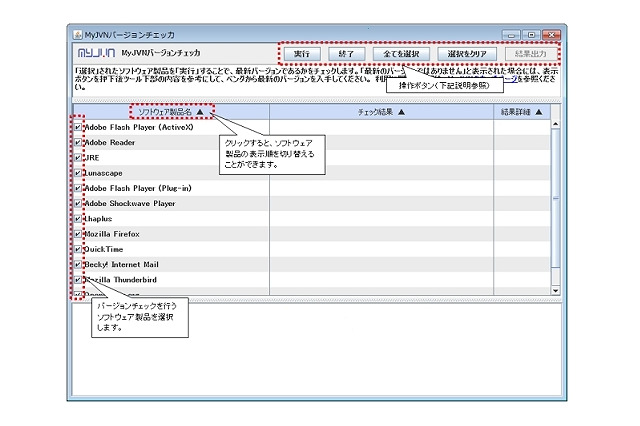Select the JRE row text
This screenshot has height=426, width=640.
point(91,158)
